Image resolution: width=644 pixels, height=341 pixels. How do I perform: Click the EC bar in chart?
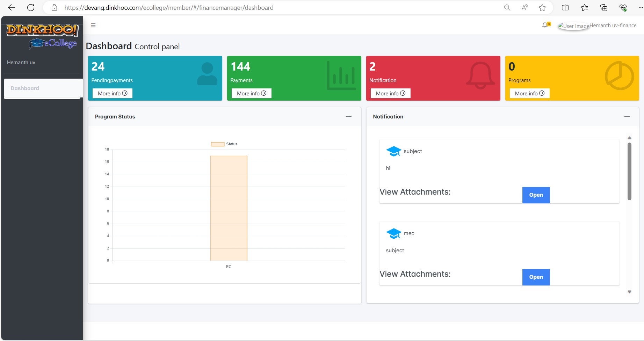click(x=229, y=208)
